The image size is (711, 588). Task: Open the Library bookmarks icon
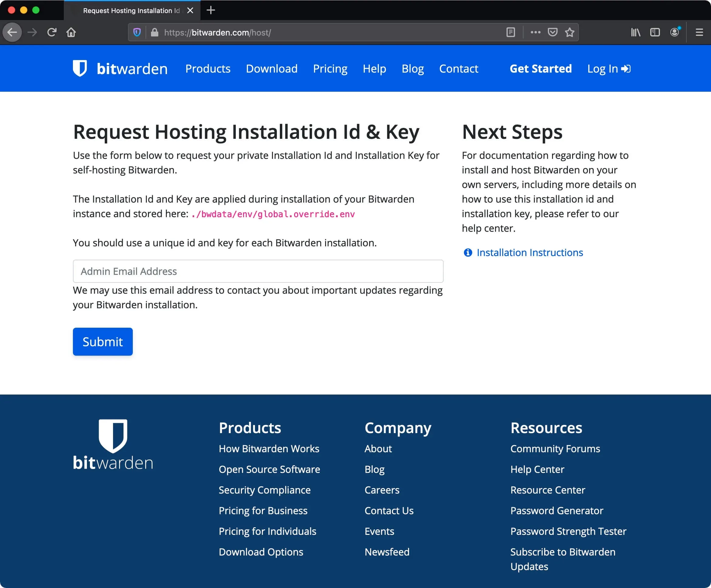636,32
